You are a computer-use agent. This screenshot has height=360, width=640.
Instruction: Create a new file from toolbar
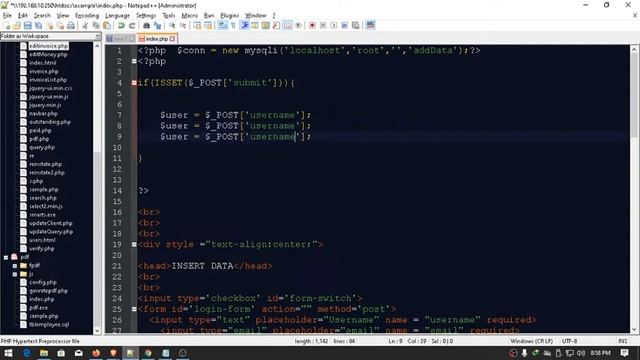7,25
